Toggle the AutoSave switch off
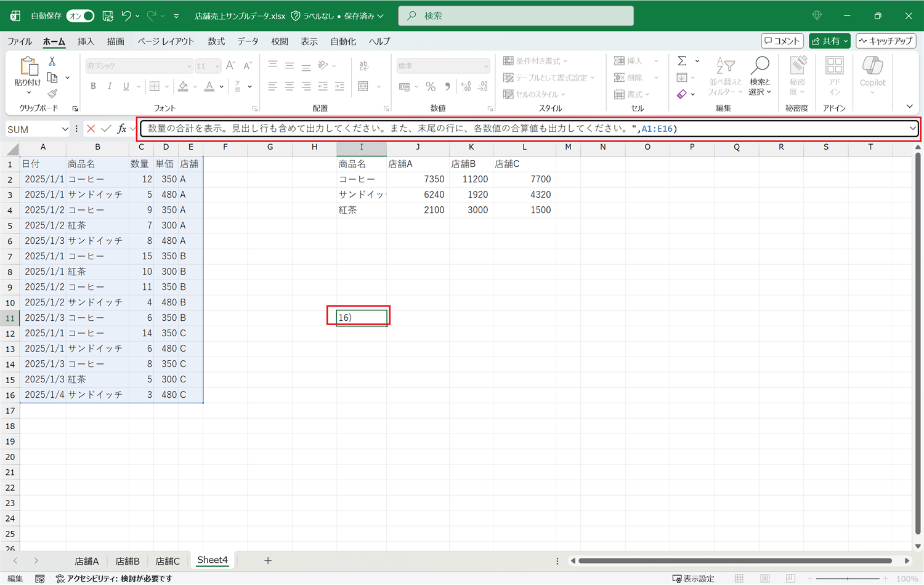The height and width of the screenshot is (585, 924). pyautogui.click(x=81, y=16)
